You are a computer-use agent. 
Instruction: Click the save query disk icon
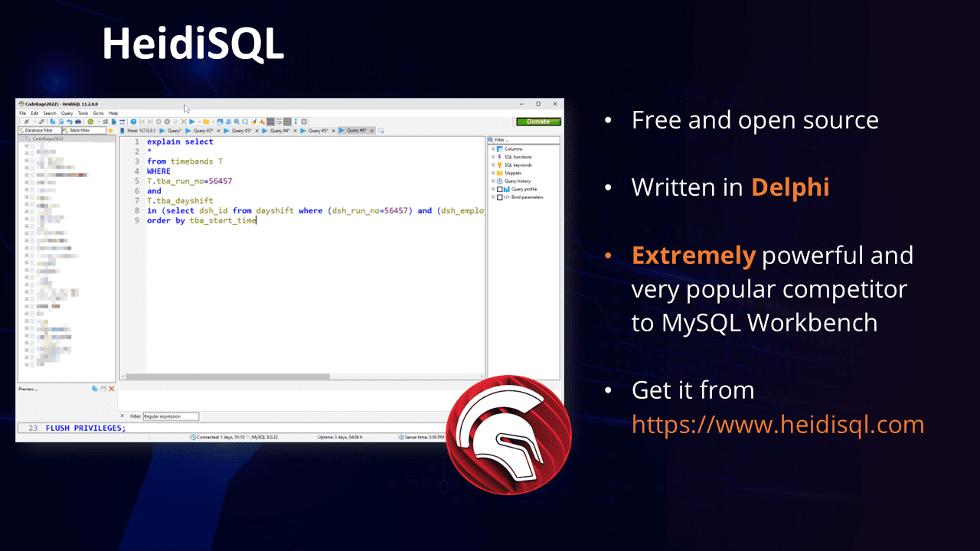pyautogui.click(x=220, y=122)
